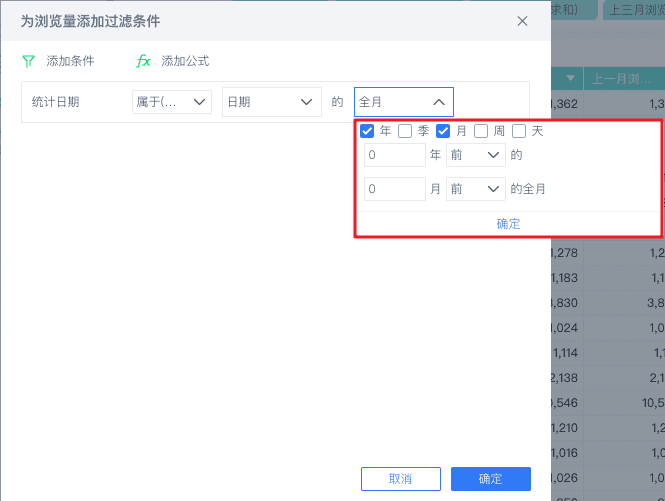Click the 1,114 cell in background table
The image size is (665, 501).
[565, 353]
